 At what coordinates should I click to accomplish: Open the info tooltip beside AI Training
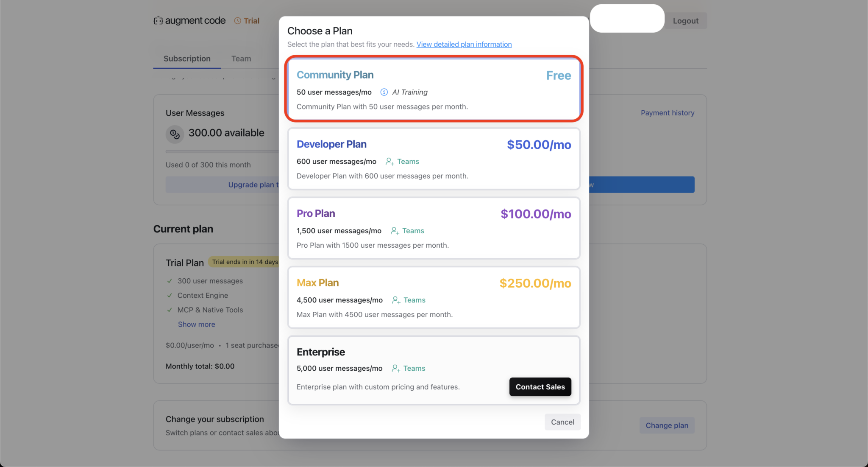[x=384, y=92]
